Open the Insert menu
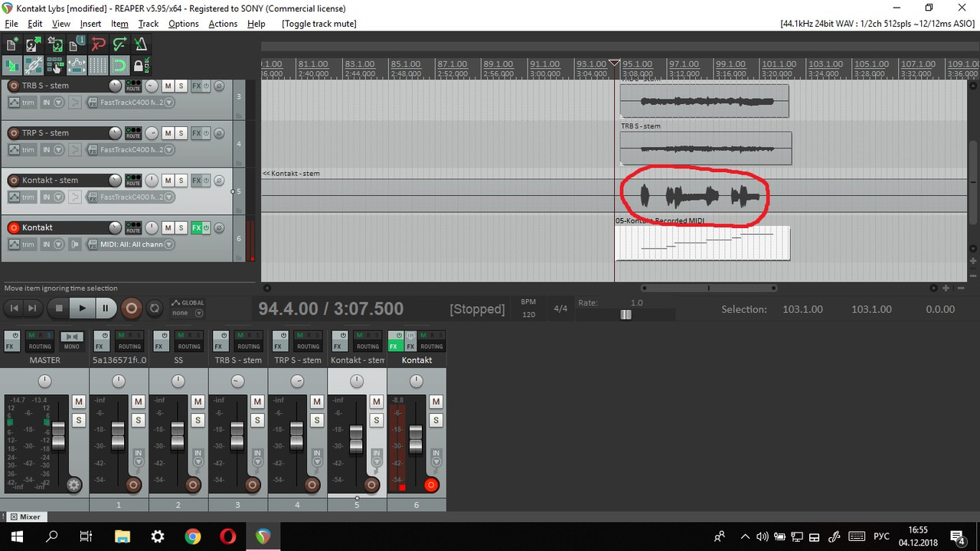This screenshot has height=551, width=980. click(90, 24)
